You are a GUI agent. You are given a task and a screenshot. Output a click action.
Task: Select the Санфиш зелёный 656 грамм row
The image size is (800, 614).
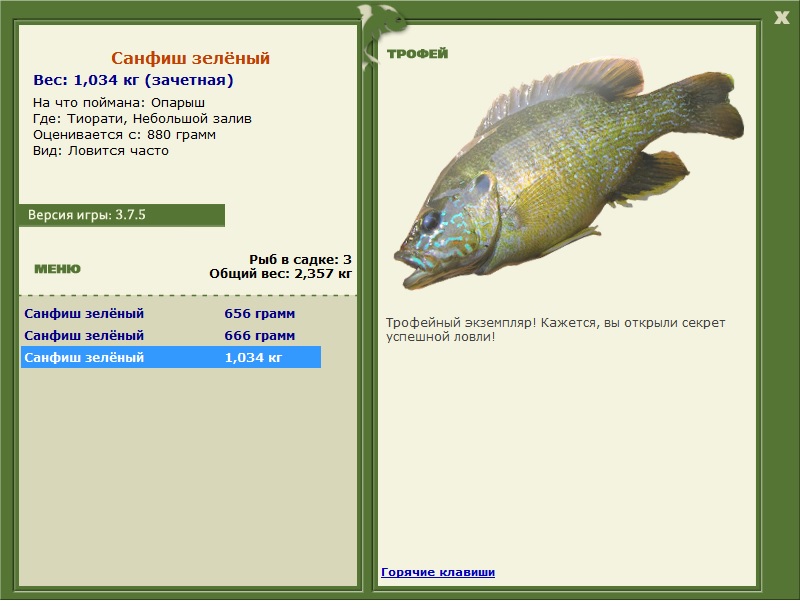coord(171,313)
